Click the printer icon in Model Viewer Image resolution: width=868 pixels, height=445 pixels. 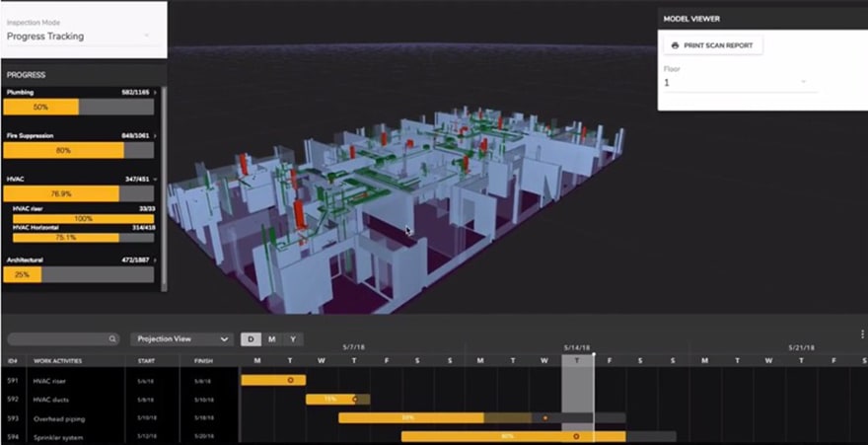(675, 45)
